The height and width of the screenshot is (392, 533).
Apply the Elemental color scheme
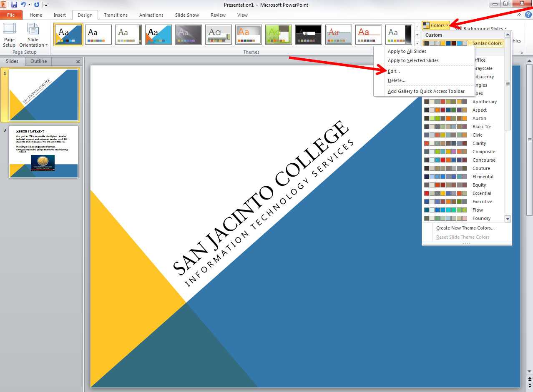pyautogui.click(x=463, y=177)
